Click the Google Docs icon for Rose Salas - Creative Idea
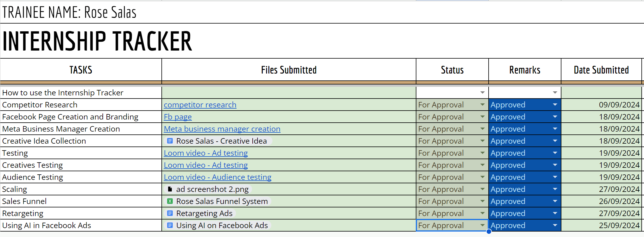644x237 pixels. 170,141
